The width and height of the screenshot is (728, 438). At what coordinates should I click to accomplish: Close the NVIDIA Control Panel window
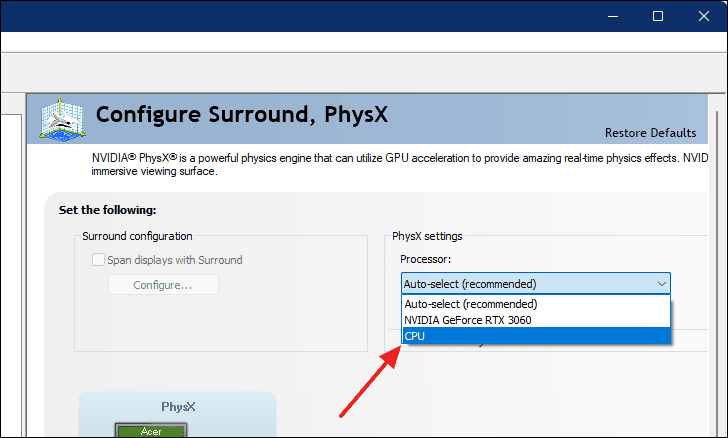703,16
